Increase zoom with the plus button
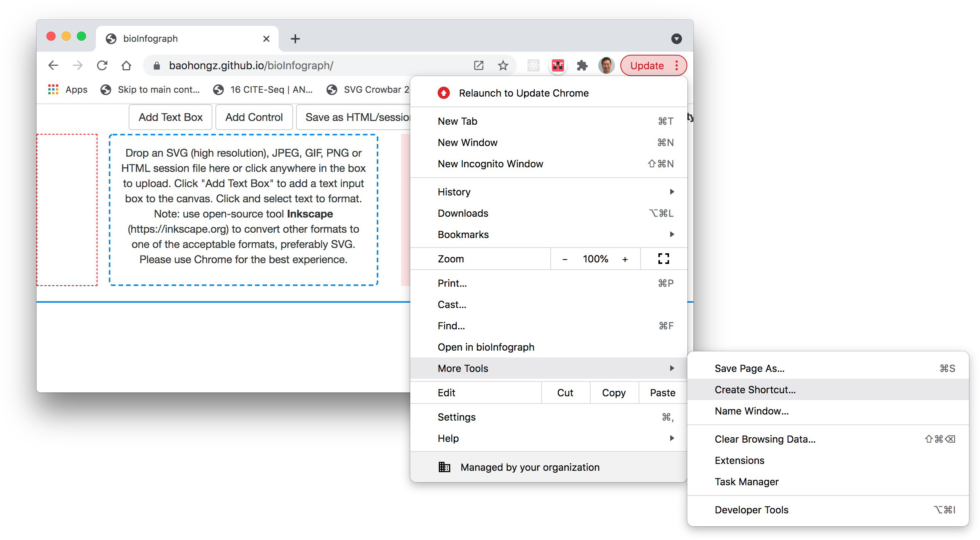Viewport: 980px width, 540px height. pos(625,259)
